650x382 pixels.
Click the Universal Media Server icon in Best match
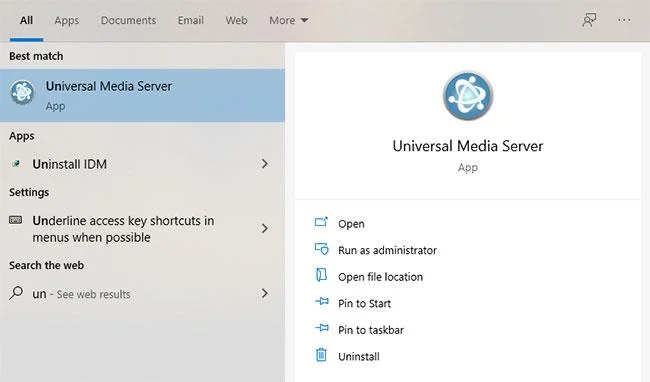[x=22, y=92]
